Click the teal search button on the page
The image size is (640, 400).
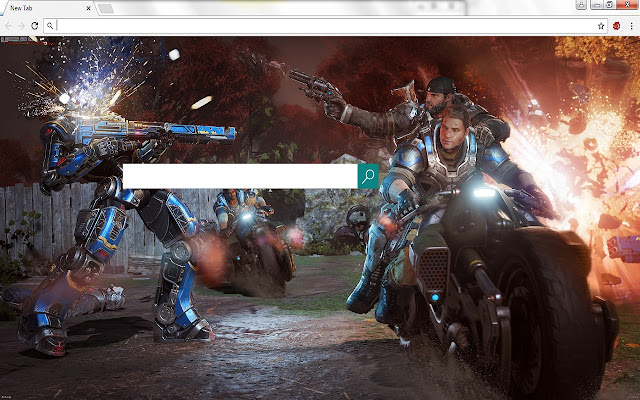368,176
